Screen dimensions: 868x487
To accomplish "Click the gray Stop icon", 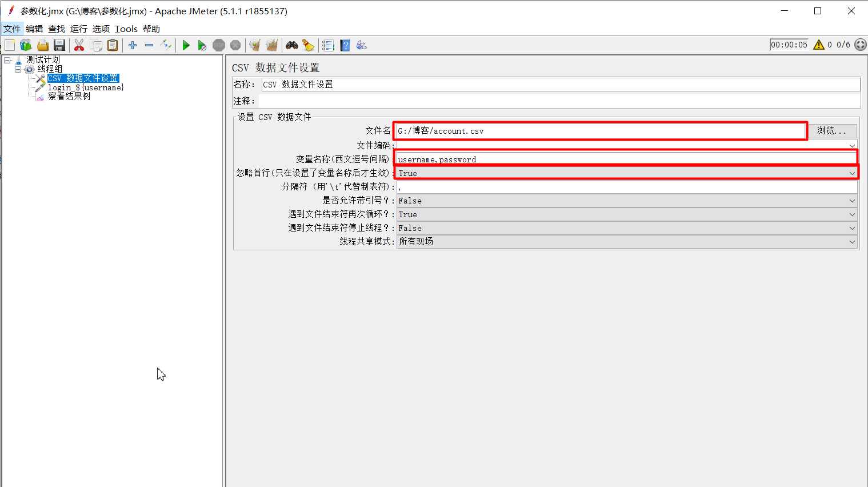I will (x=219, y=45).
